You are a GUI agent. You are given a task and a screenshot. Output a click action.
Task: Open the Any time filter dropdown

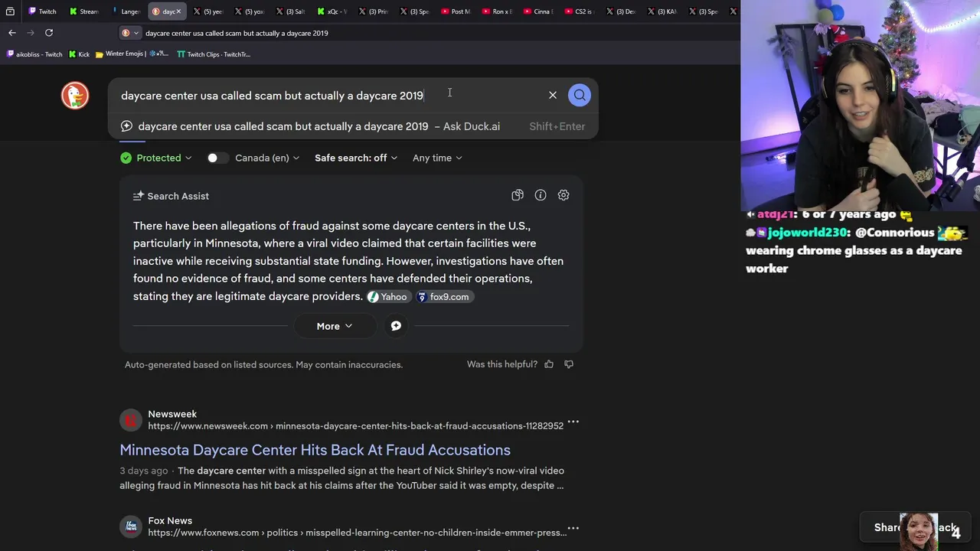point(437,158)
